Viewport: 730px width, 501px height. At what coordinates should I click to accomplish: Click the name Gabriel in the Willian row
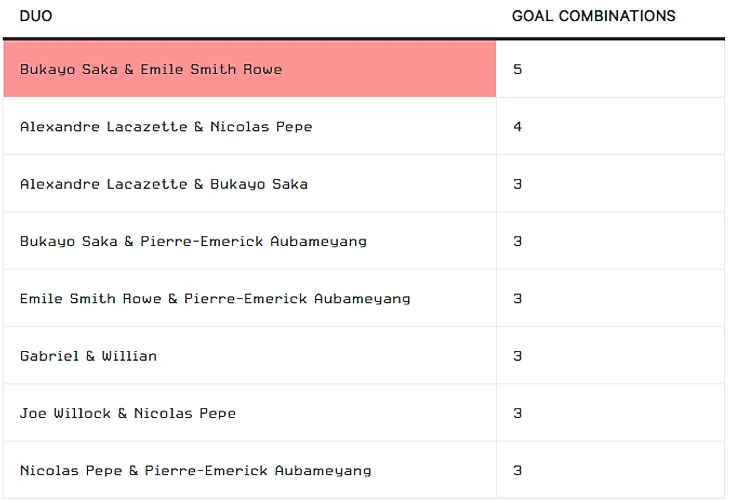coord(49,356)
